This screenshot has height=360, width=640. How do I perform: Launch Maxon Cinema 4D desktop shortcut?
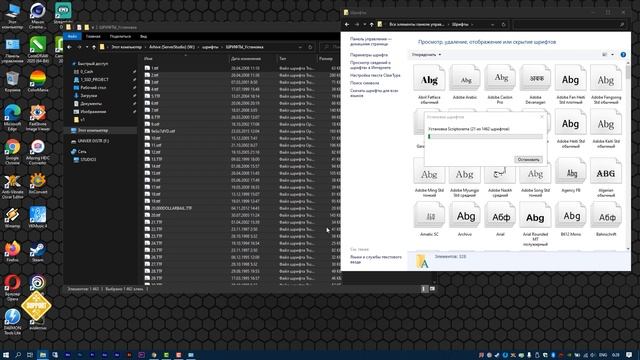38,16
